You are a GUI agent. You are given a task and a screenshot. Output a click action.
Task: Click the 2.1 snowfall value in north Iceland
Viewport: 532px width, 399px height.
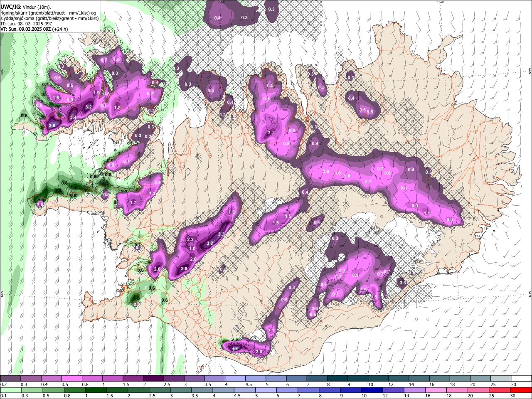pos(271,133)
